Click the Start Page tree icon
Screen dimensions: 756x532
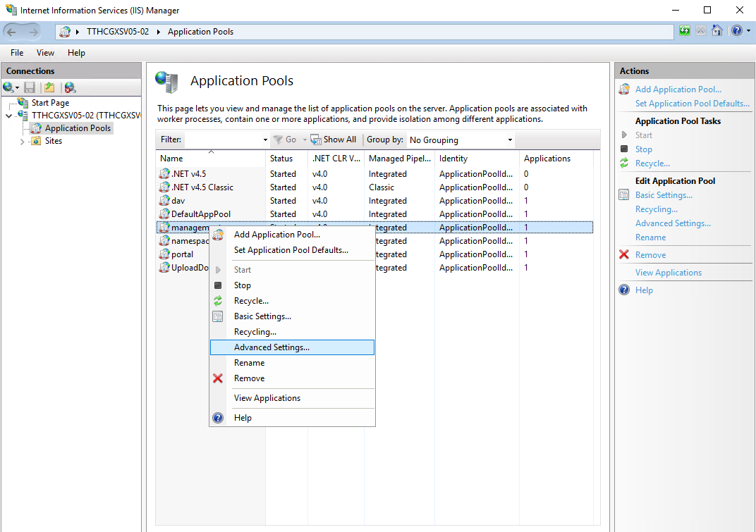(x=23, y=102)
